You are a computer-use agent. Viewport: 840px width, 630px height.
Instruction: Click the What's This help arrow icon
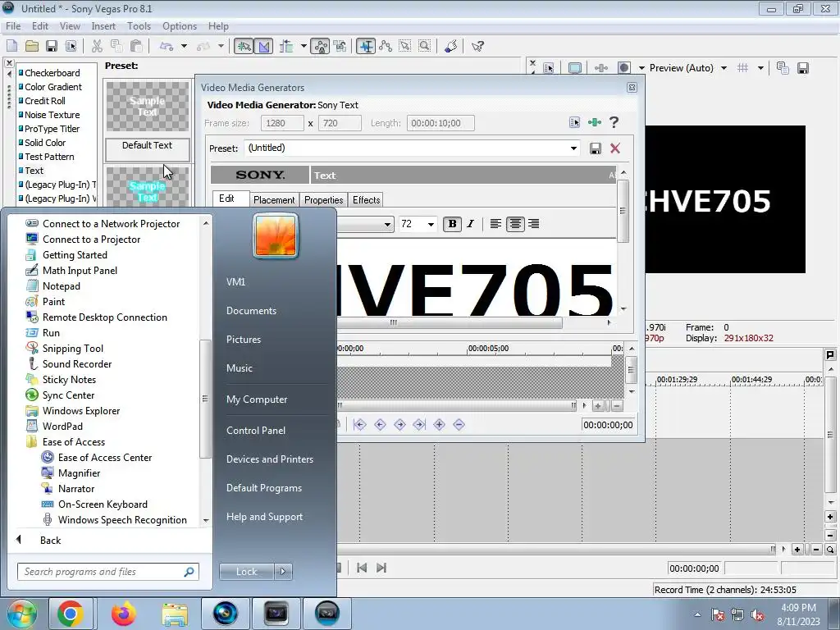477,46
